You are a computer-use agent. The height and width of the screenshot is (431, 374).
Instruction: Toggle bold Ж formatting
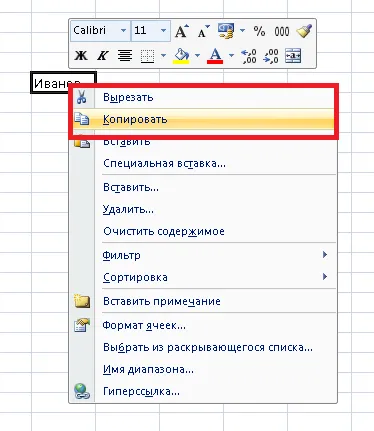tap(81, 55)
